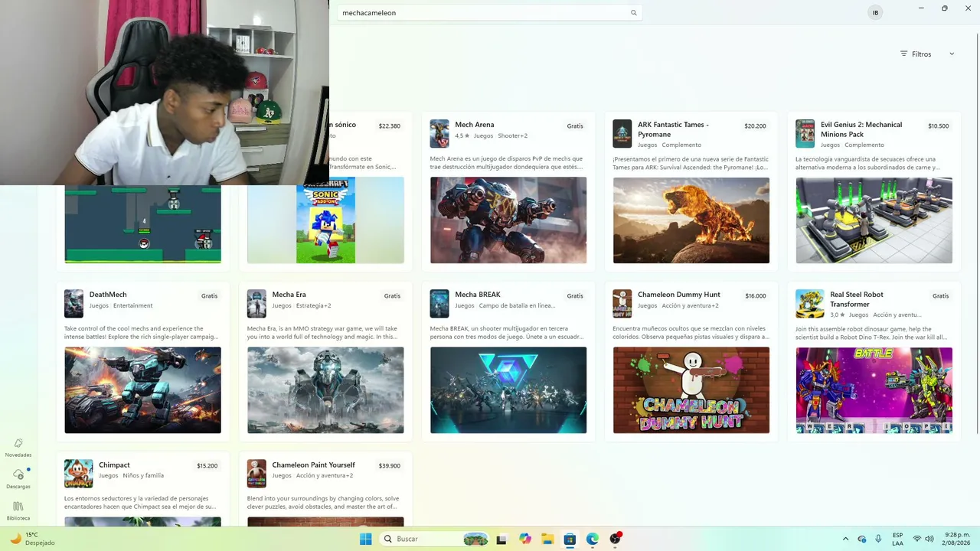The height and width of the screenshot is (551, 980).
Task: Click the Mecha BREAK title text
Action: (x=478, y=295)
